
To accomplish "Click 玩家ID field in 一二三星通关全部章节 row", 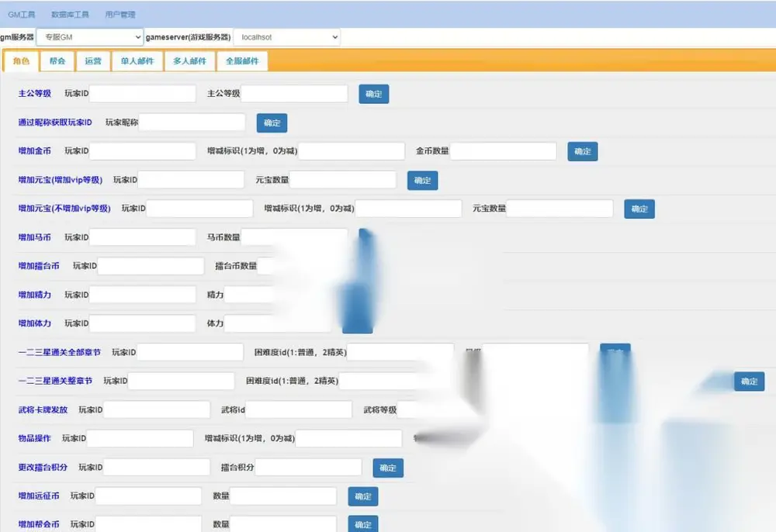I will (x=190, y=352).
